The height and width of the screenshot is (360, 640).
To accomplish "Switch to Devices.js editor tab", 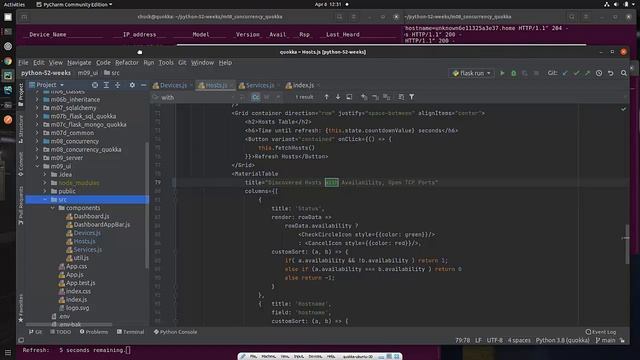I will [173, 85].
